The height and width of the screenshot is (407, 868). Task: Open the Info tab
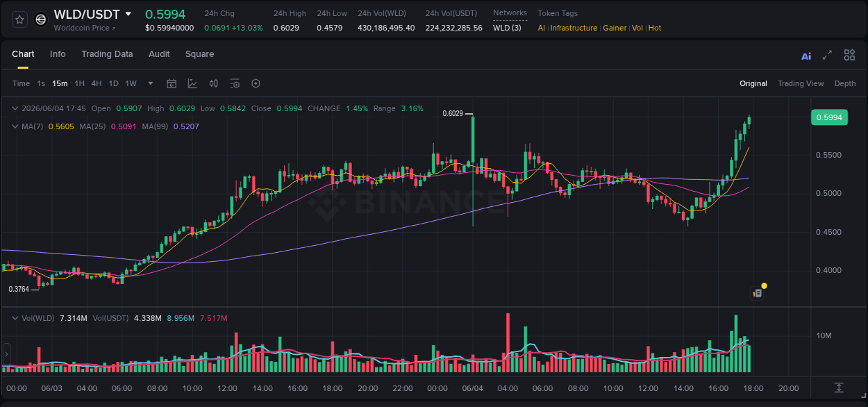pyautogui.click(x=58, y=54)
